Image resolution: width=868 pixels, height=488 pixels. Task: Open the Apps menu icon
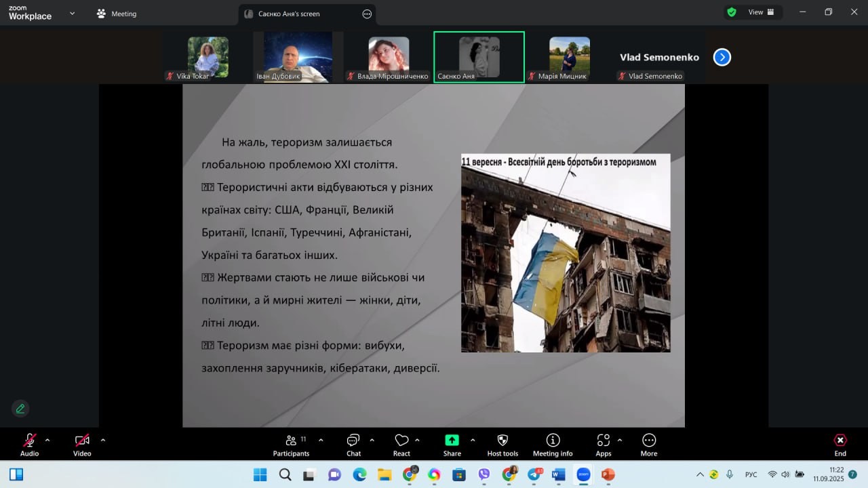pyautogui.click(x=603, y=445)
